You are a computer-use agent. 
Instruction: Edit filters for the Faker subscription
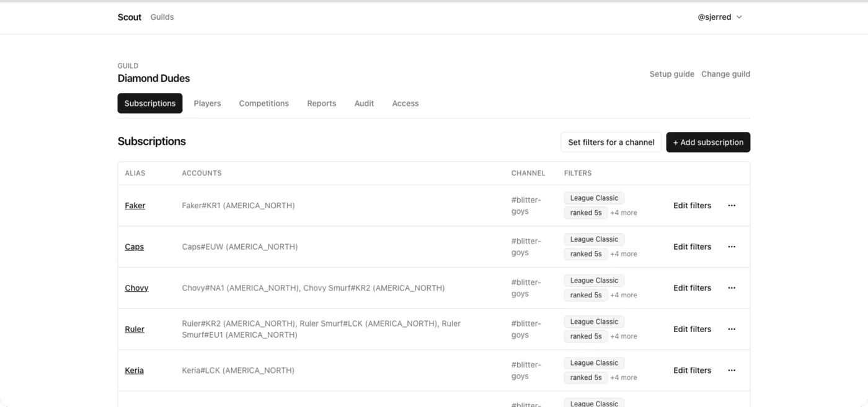[x=693, y=206]
